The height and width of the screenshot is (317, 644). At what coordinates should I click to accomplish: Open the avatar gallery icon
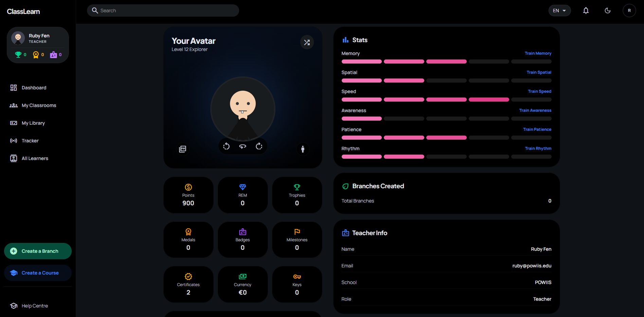point(182,149)
